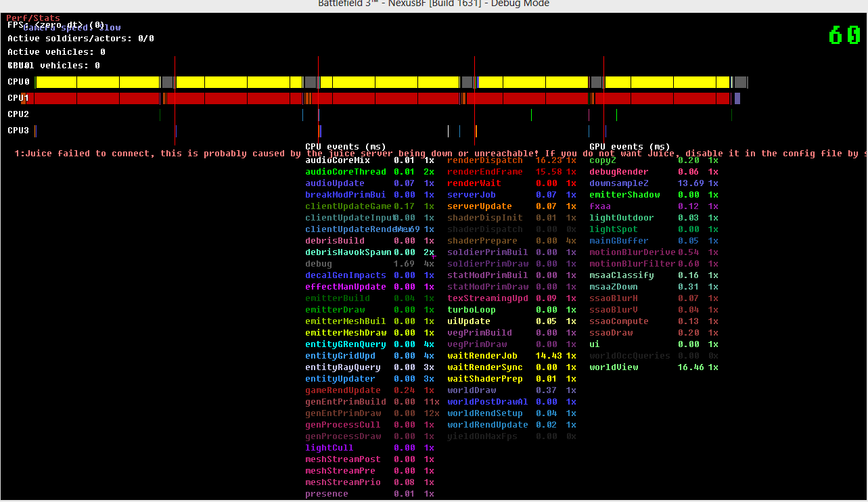Select the genProcessCull event

(369, 425)
